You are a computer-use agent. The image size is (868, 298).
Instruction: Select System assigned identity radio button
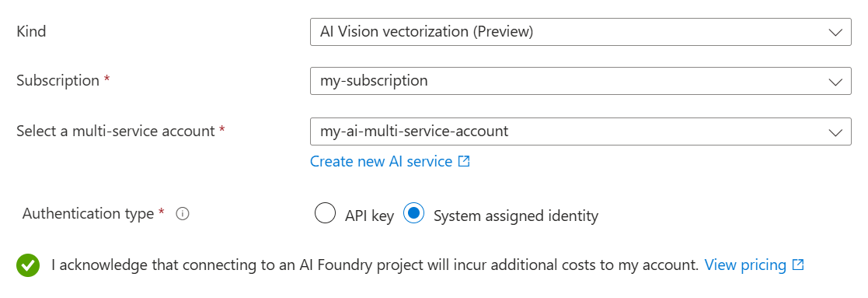click(x=414, y=213)
